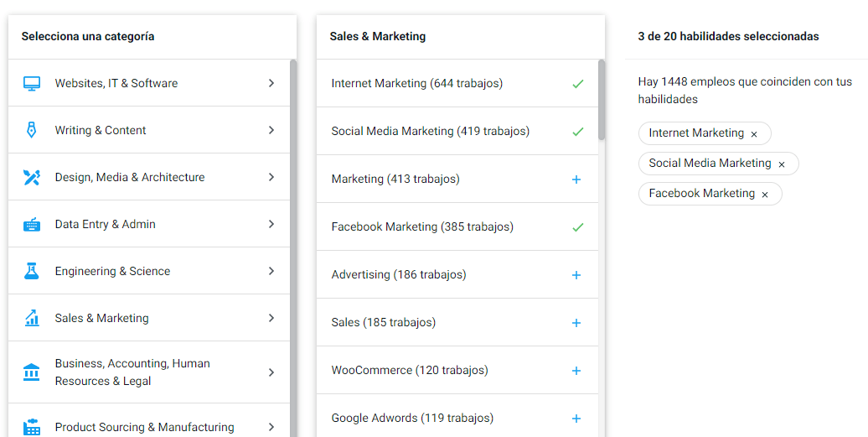Click the keyboard icon for Data Entry & Admin
The image size is (868, 437).
32,224
